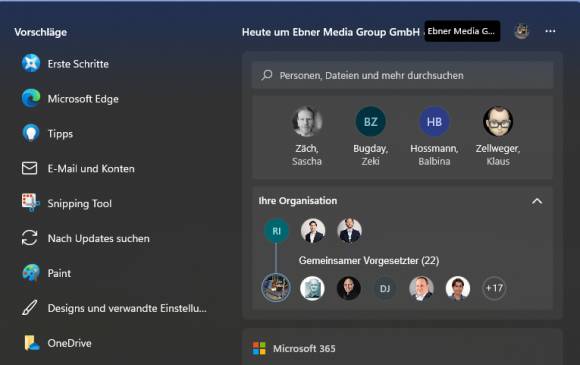Image resolution: width=580 pixels, height=365 pixels.
Task: Select the BZ avatar for Bugday, Zeki
Action: pyautogui.click(x=370, y=121)
